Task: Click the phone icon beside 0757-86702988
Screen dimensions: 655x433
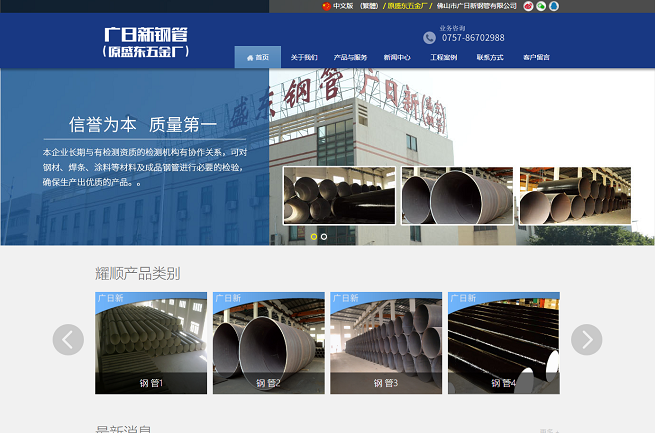Action: click(x=429, y=38)
